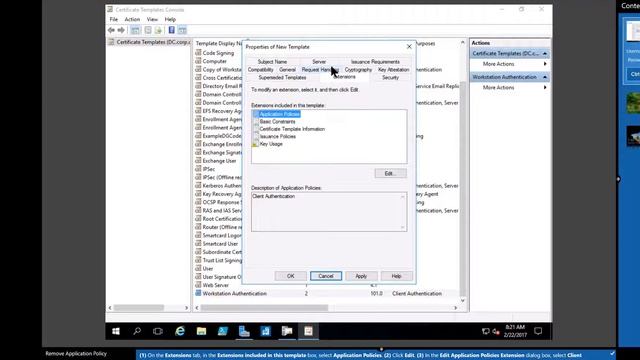This screenshot has width=640, height=360.
Task: Switch to the Issuance Requirements tab
Action: click(375, 62)
